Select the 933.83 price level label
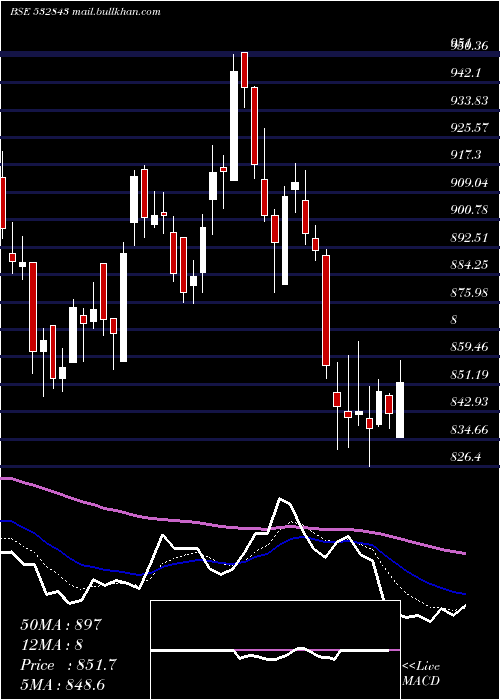500x700 pixels. point(469,100)
